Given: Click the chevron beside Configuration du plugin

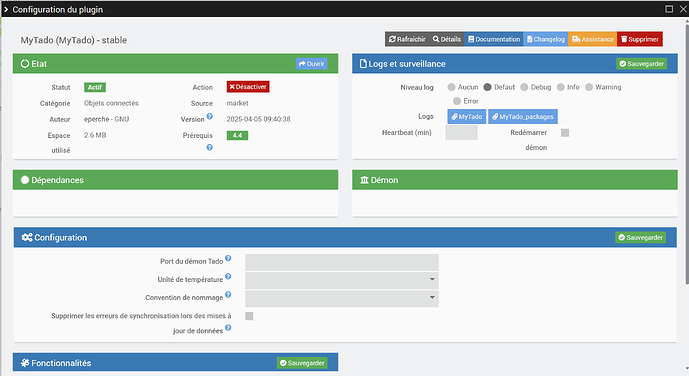Looking at the screenshot, I should point(6,9).
